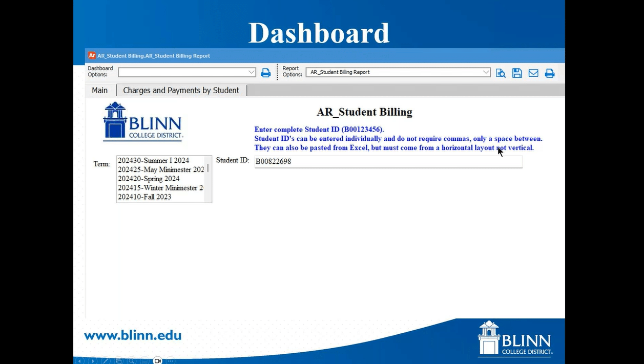644x364 pixels.
Task: Switch to the Charges and Payments by Student tab
Action: 181,90
